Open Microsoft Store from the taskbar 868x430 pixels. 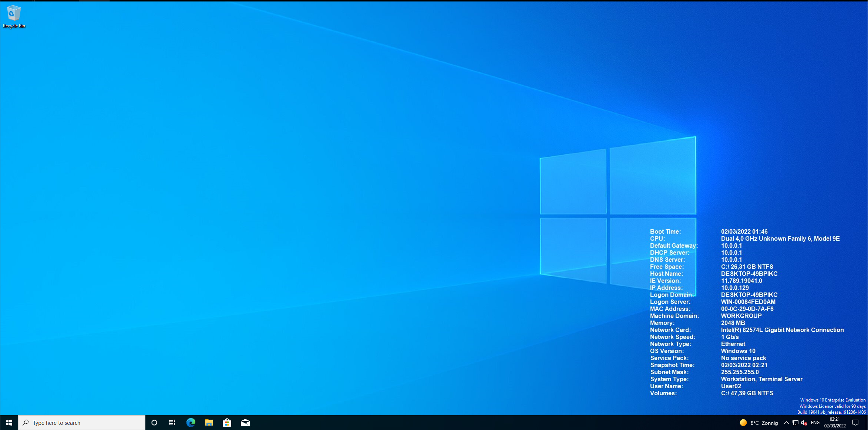click(227, 423)
